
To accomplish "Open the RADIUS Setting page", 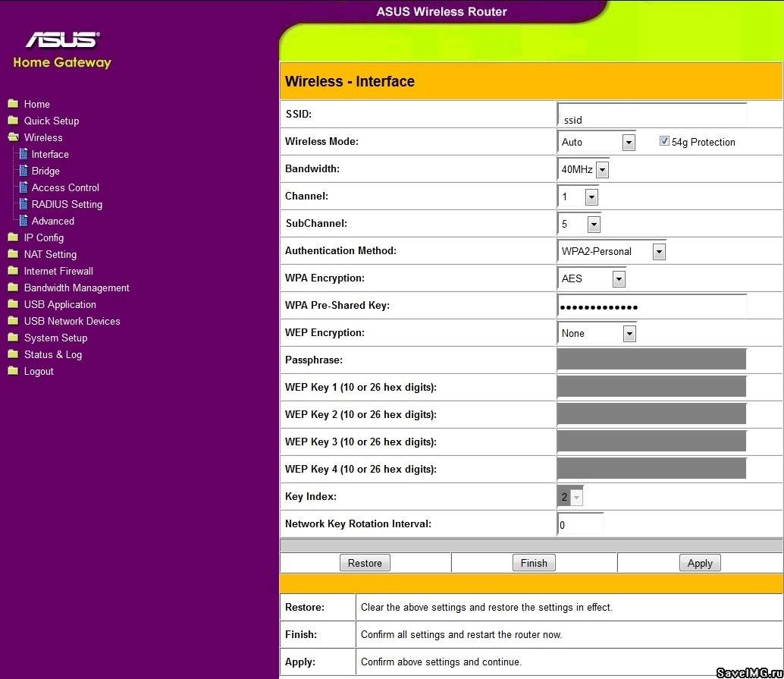I will coord(67,204).
